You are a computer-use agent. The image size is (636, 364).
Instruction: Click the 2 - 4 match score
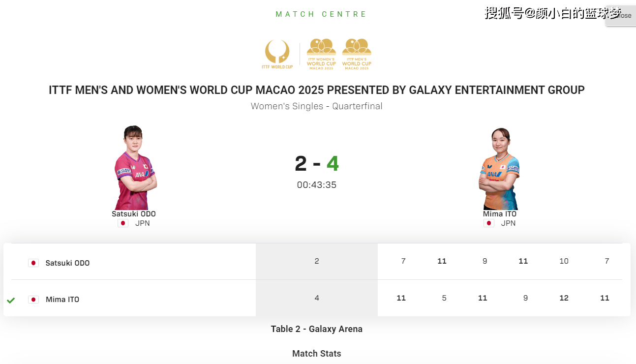(x=317, y=163)
